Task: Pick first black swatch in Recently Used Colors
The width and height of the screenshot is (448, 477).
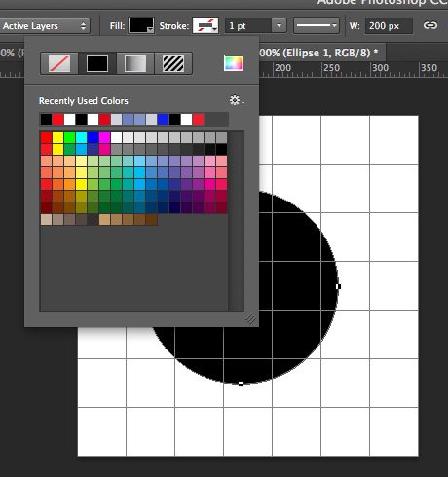Action: pyautogui.click(x=46, y=120)
